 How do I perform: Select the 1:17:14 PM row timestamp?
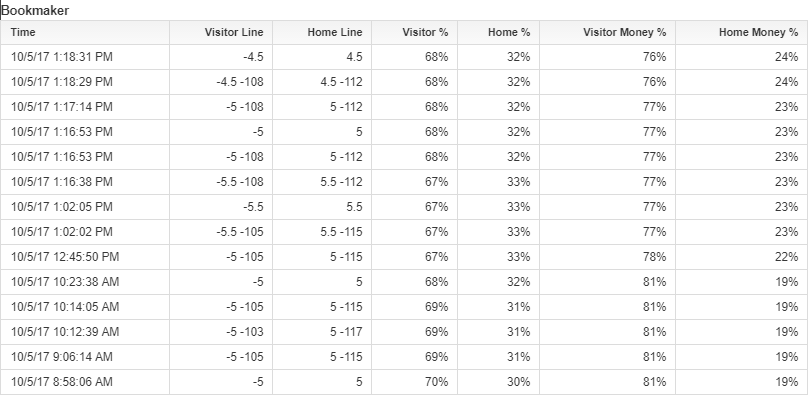point(85,107)
